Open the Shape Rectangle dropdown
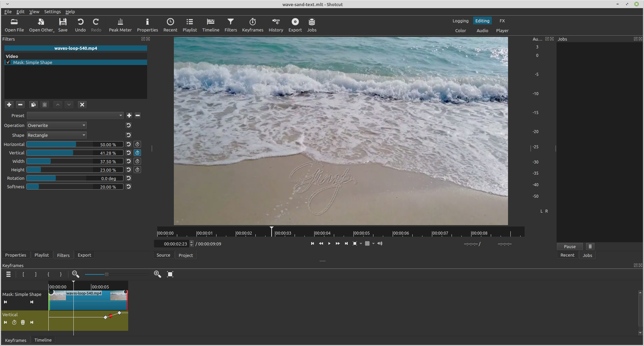The width and height of the screenshot is (644, 346). 57,135
